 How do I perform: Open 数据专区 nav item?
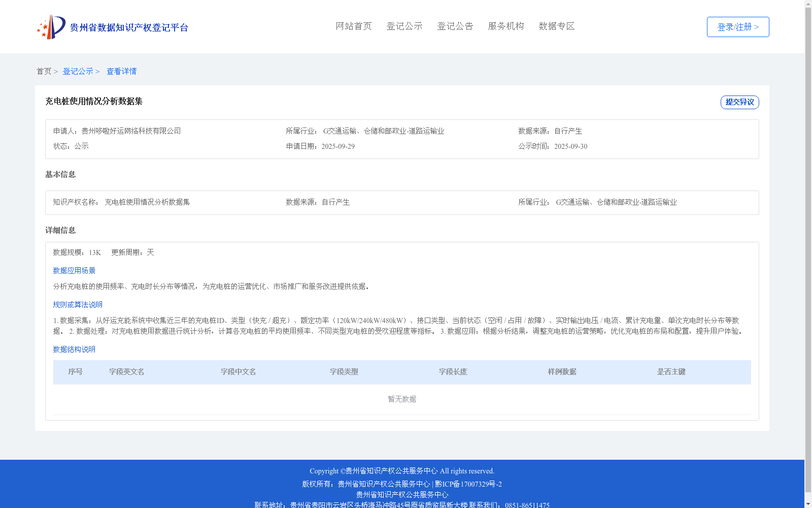point(557,26)
